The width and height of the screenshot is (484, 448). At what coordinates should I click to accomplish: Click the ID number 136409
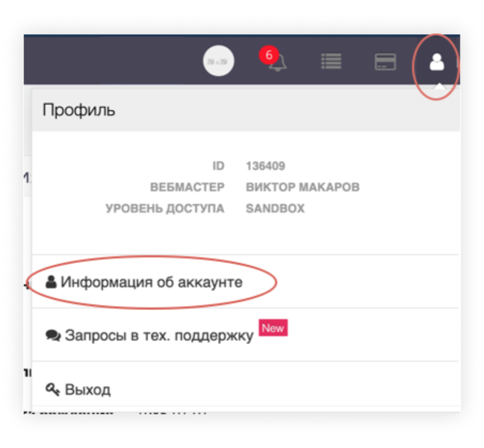[x=266, y=166]
